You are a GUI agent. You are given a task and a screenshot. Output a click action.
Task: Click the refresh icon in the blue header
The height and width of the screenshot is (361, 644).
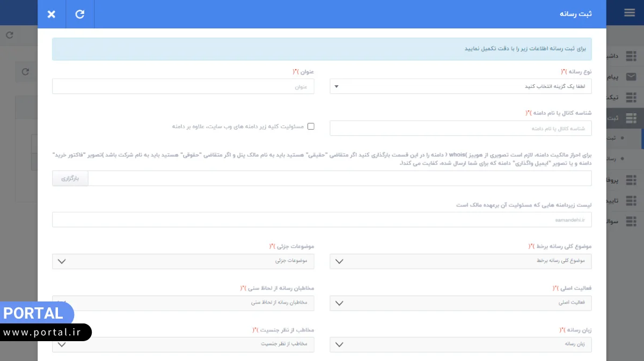click(79, 14)
